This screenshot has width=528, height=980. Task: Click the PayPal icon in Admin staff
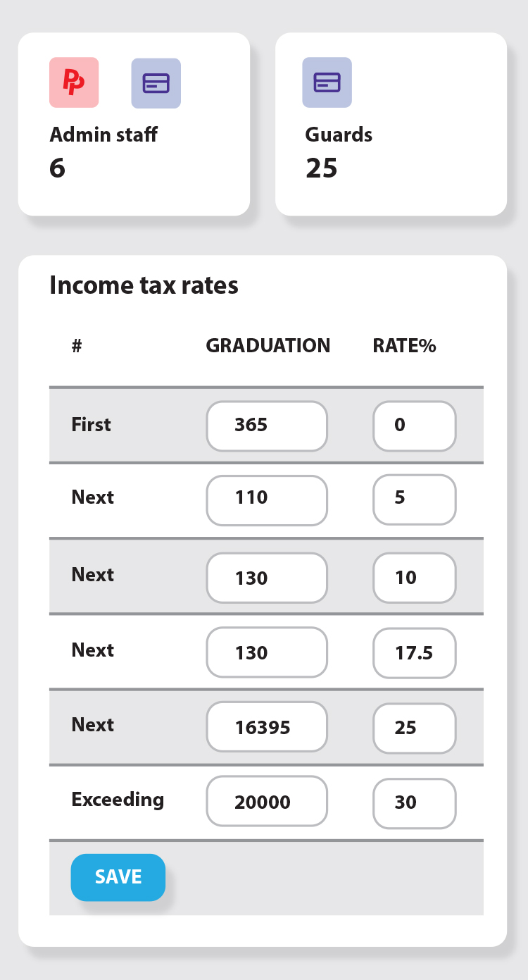pyautogui.click(x=74, y=83)
